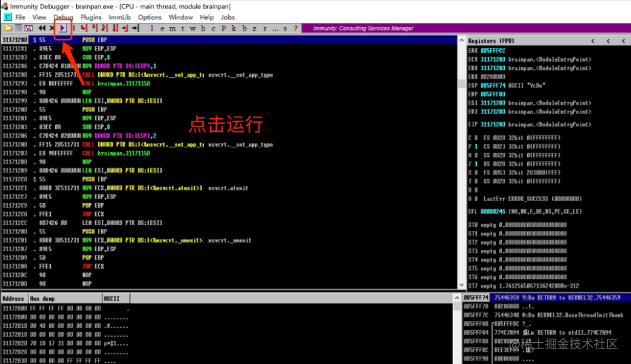Show References with 'r' icon
The image size is (631, 364).
pyautogui.click(x=265, y=28)
